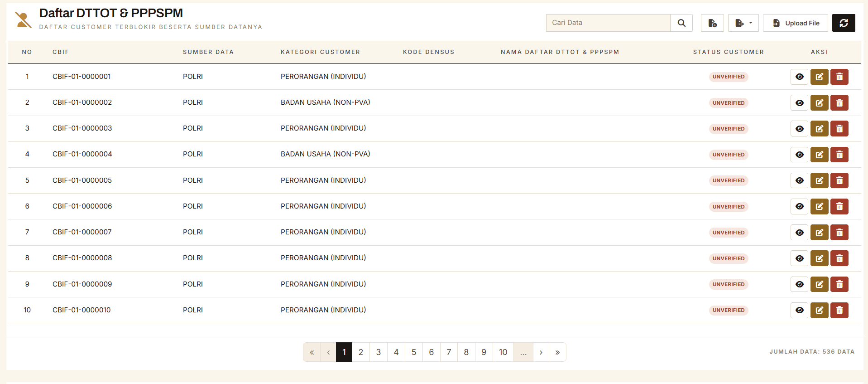This screenshot has width=868, height=384.
Task: View details of CBIF-01-0000004
Action: point(800,155)
